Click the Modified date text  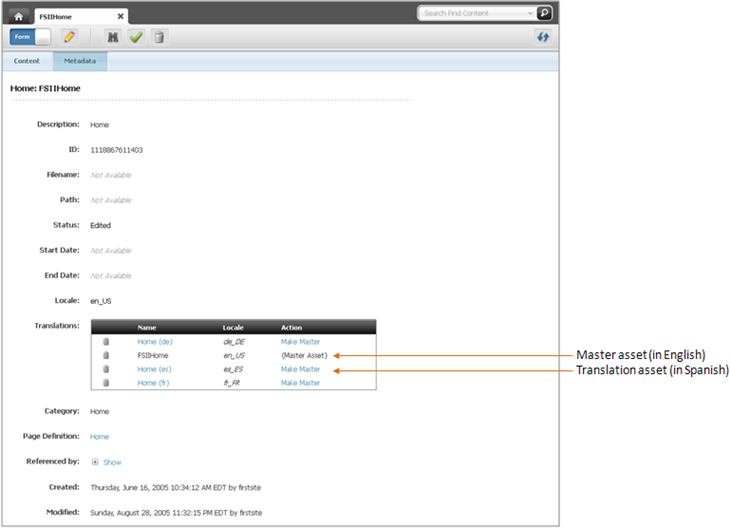pyautogui.click(x=176, y=513)
